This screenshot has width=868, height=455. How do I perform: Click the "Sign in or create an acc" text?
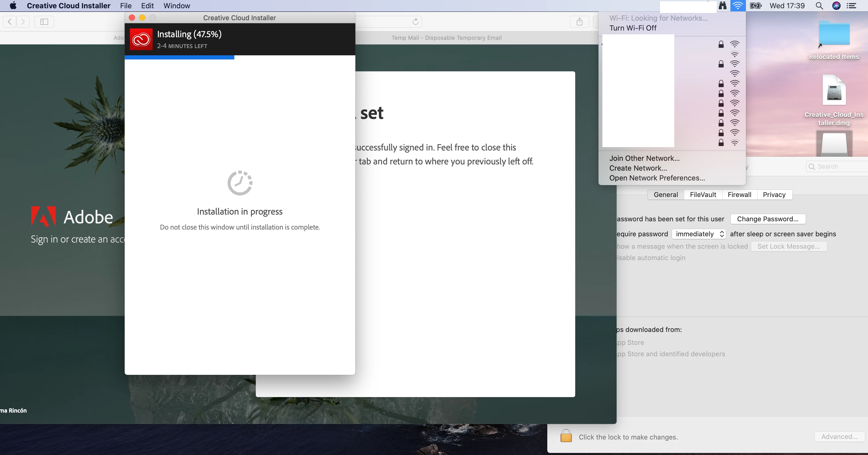pyautogui.click(x=78, y=239)
